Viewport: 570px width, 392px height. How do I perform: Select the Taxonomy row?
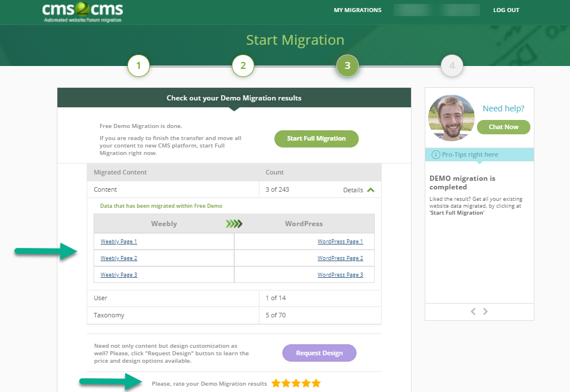(x=234, y=315)
